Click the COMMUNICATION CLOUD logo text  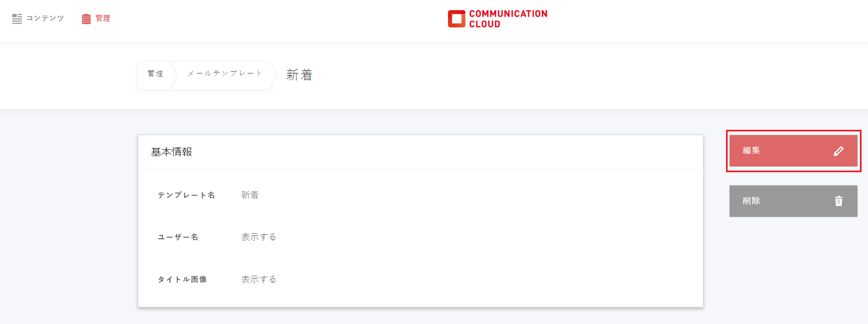pos(508,19)
